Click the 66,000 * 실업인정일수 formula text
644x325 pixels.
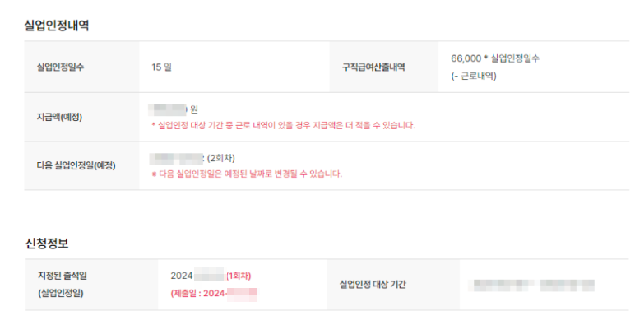coord(495,58)
